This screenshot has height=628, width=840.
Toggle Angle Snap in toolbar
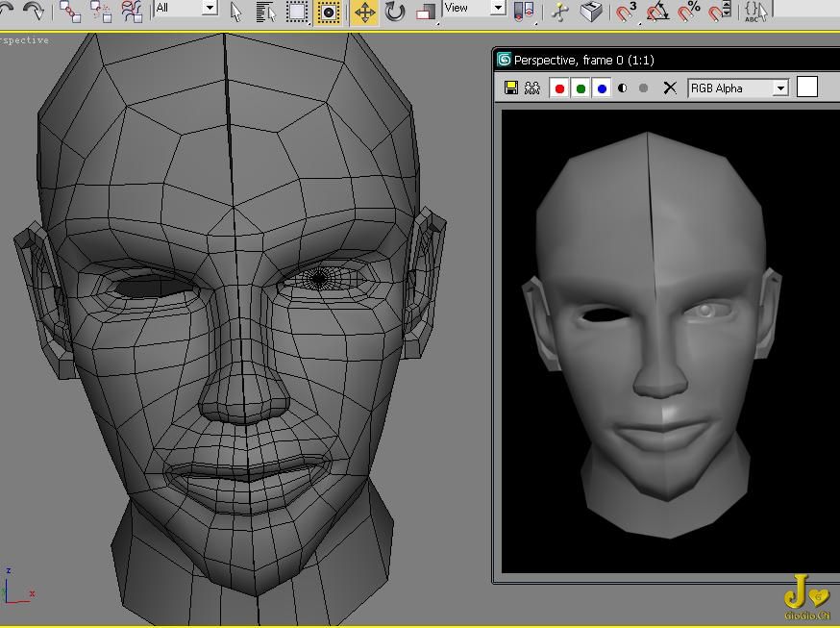pos(657,12)
